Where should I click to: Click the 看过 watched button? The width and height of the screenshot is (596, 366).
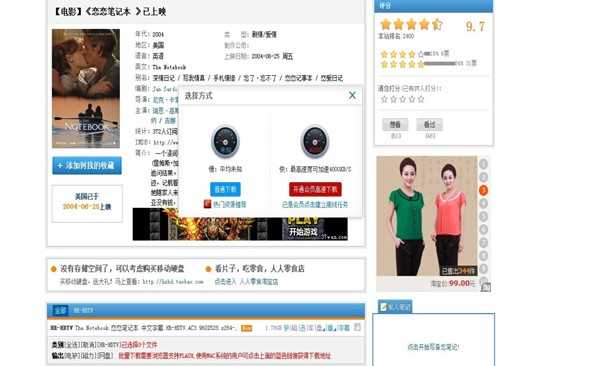click(430, 125)
